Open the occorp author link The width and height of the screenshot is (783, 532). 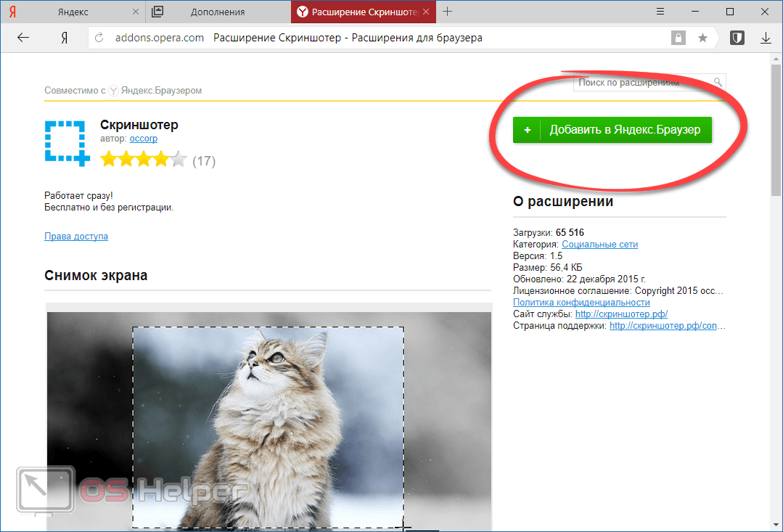[x=143, y=139]
